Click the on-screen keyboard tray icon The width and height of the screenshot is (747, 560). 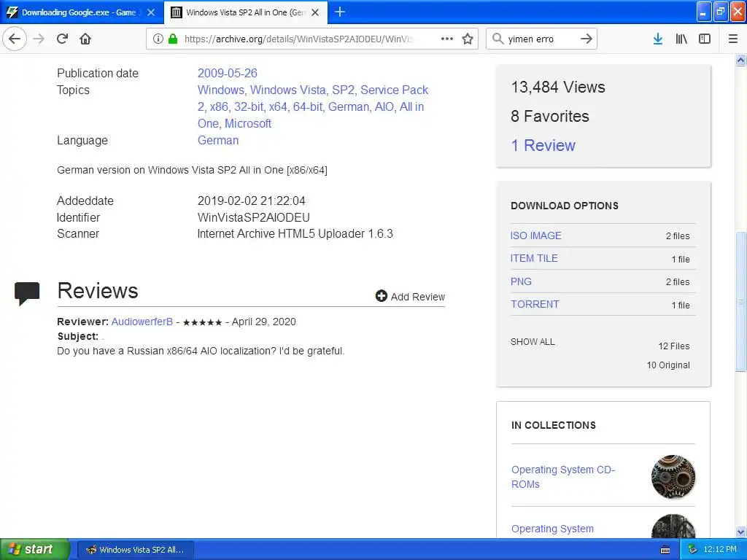pos(665,550)
